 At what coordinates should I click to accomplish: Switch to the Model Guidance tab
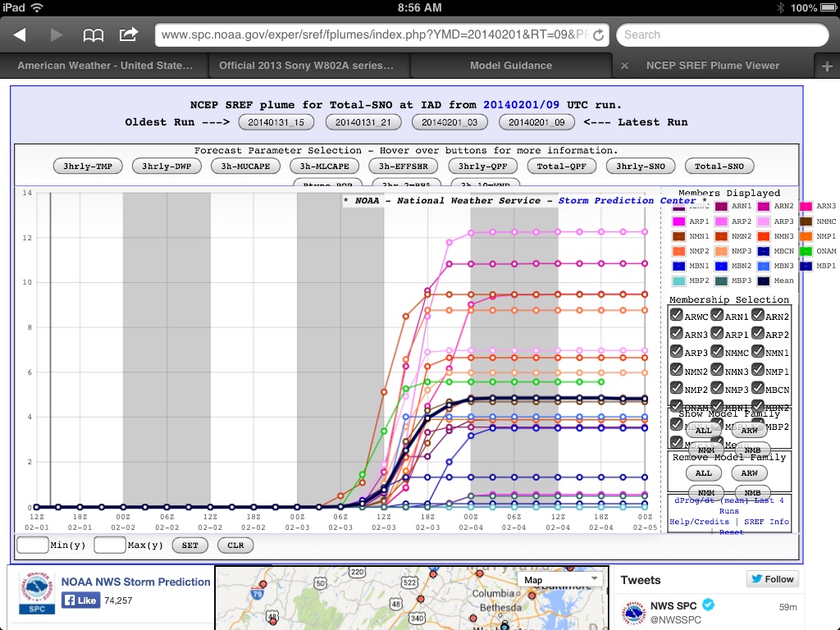click(510, 66)
